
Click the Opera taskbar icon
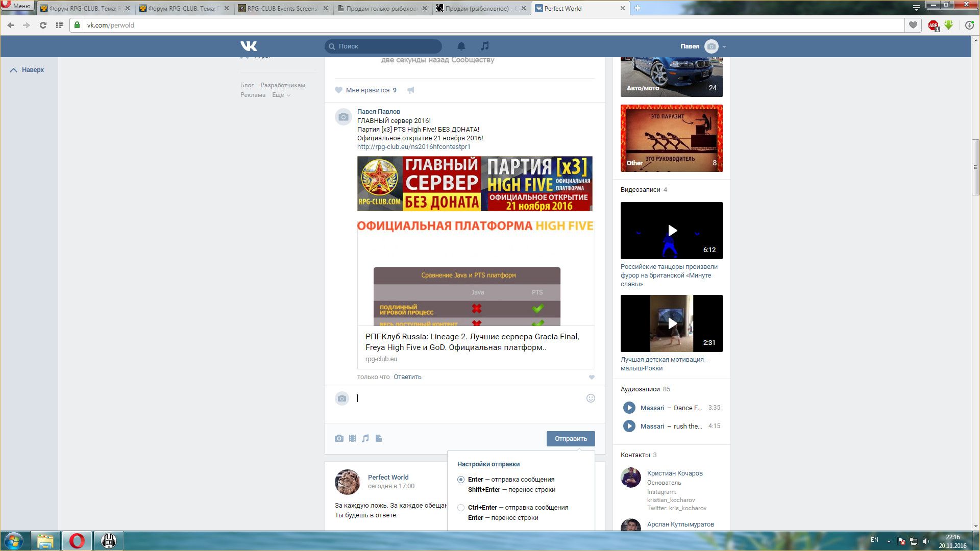pos(77,541)
